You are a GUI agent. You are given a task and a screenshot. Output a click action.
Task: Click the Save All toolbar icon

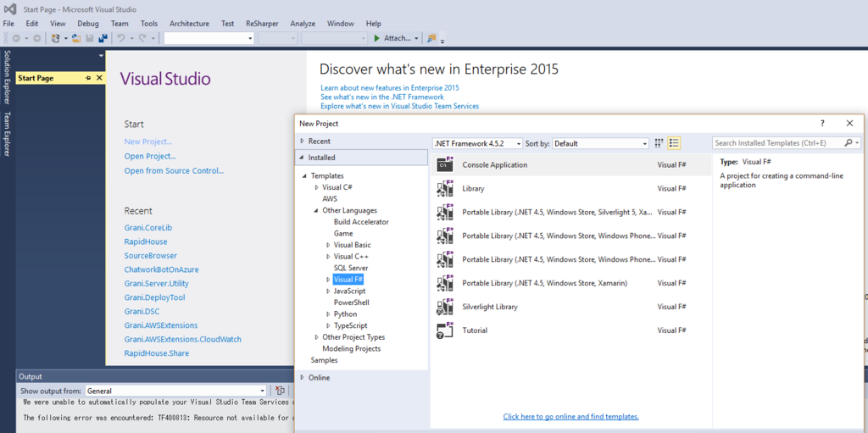103,38
